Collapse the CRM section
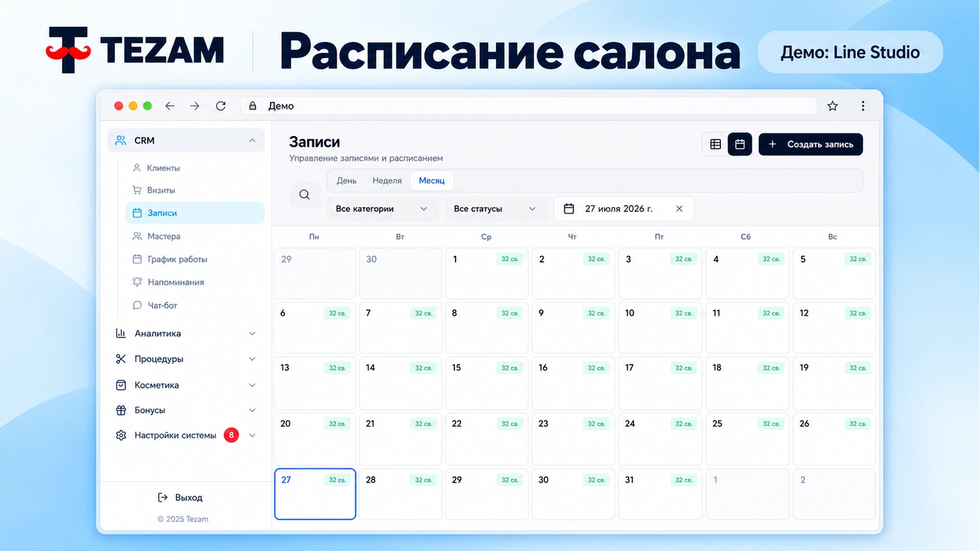 [252, 140]
